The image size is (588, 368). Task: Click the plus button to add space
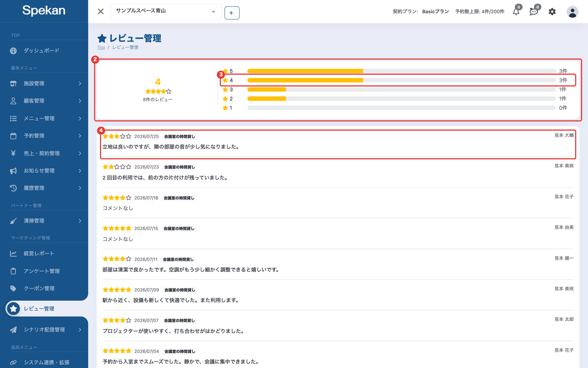pos(232,13)
